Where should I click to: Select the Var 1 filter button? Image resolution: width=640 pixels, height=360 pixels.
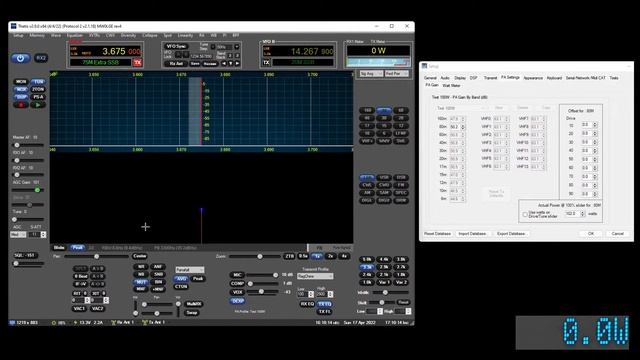click(x=384, y=282)
